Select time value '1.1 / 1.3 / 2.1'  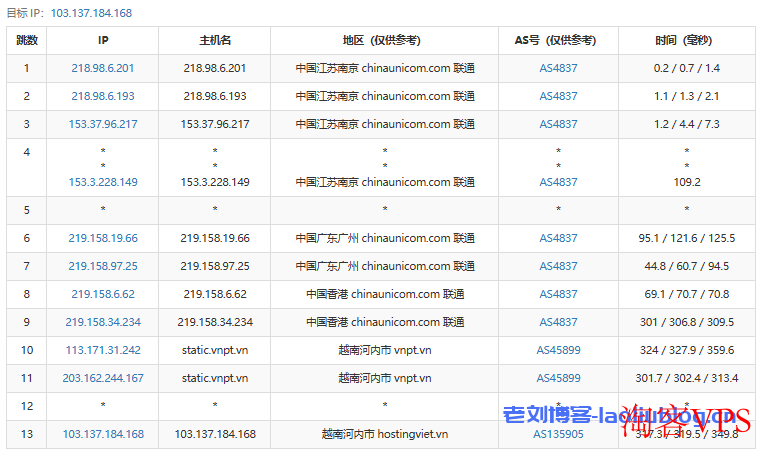point(687,96)
